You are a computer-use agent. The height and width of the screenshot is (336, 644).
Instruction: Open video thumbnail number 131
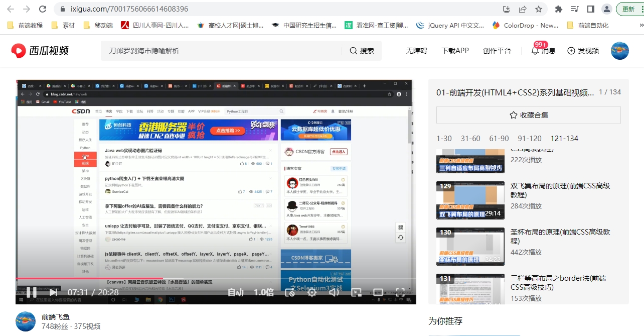point(470,289)
